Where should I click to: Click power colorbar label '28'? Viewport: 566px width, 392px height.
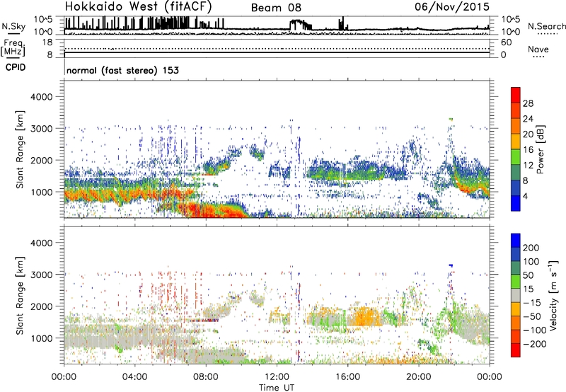coord(528,103)
